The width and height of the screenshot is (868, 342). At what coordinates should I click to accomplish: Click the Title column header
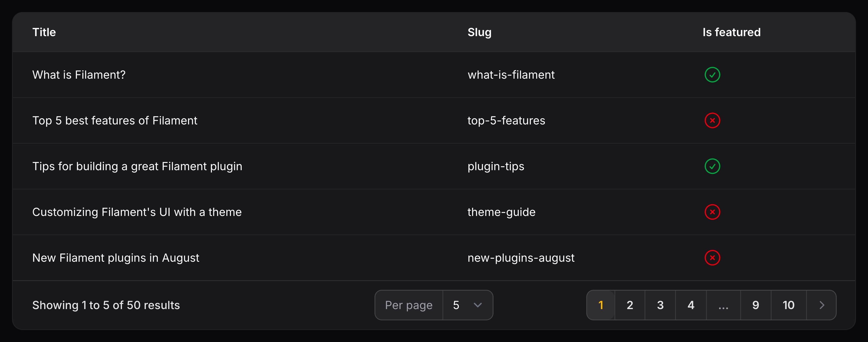coord(44,32)
